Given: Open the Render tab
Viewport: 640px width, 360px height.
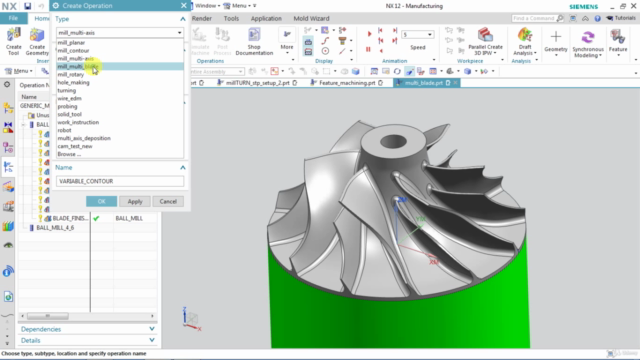Looking at the screenshot, I should (202, 18).
